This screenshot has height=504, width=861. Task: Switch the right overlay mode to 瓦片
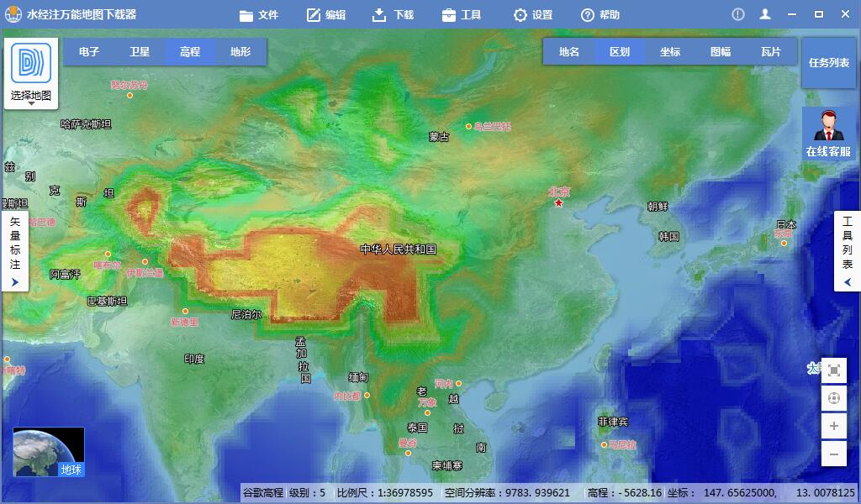(x=772, y=51)
